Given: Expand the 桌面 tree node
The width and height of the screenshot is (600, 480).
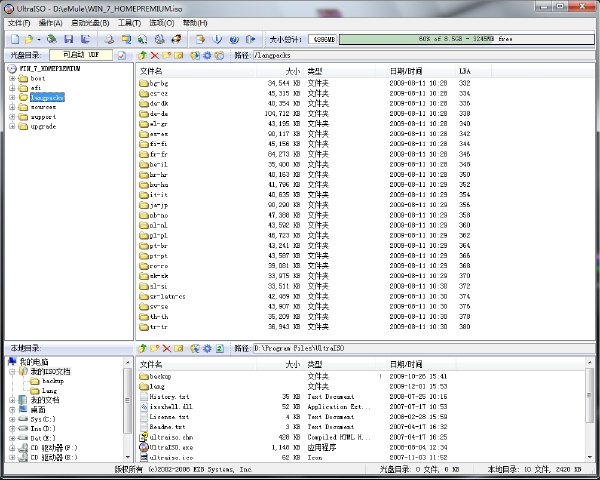Looking at the screenshot, I should 12,410.
